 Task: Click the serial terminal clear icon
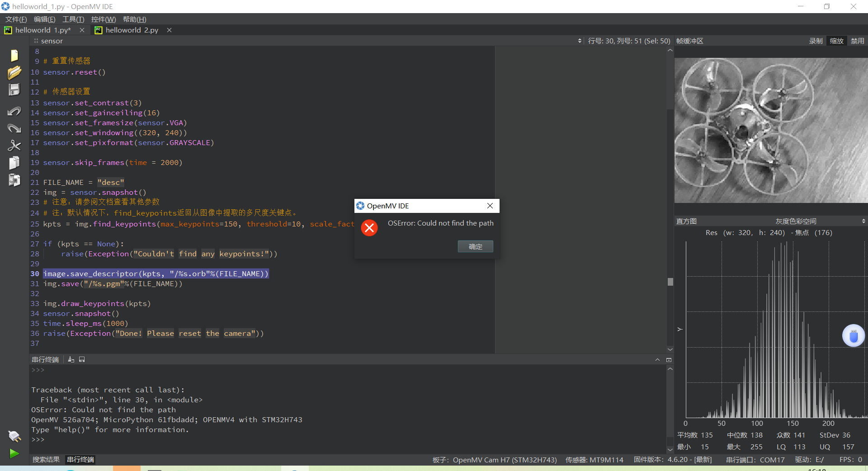click(x=71, y=359)
